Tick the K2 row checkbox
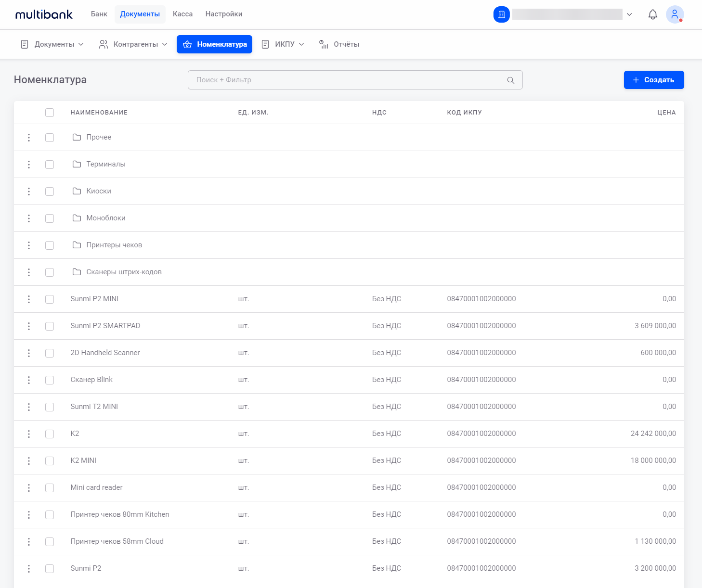The width and height of the screenshot is (702, 588). [50, 434]
